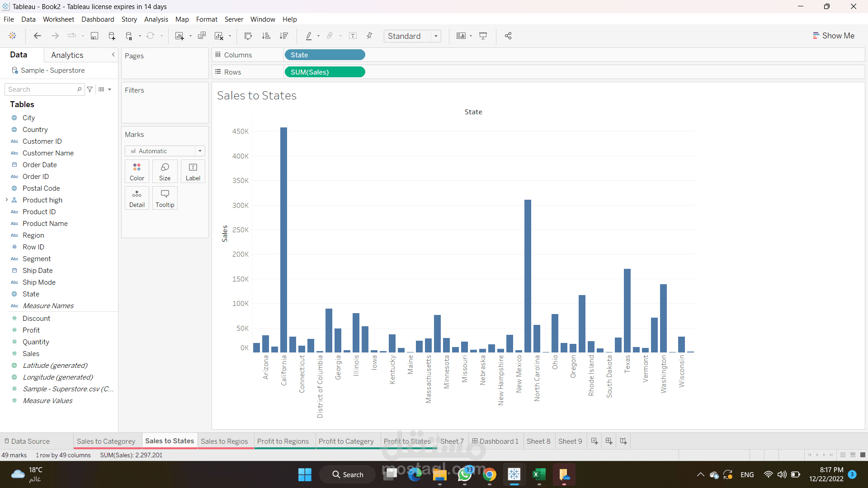Clear the sheet icon
The image size is (868, 488).
(x=219, y=36)
